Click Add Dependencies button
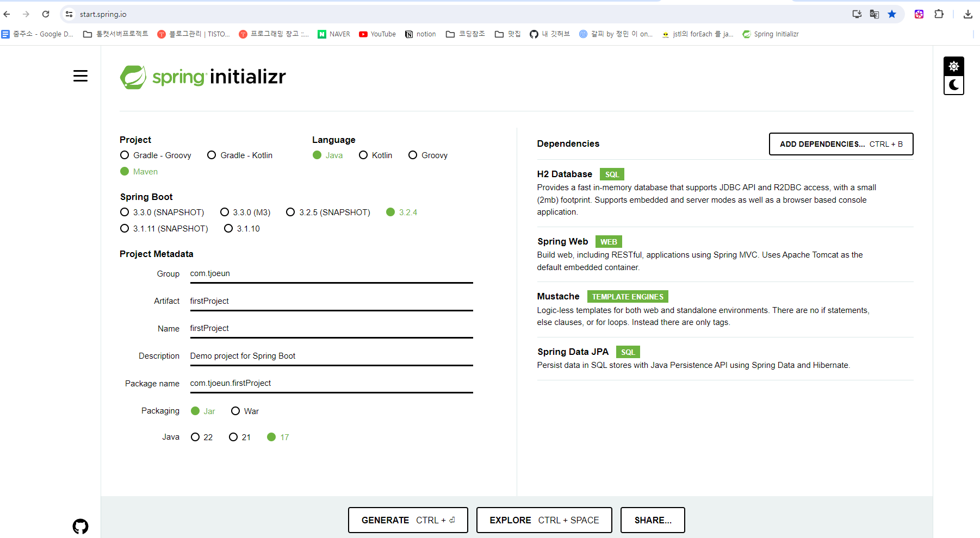This screenshot has width=980, height=538. [841, 144]
